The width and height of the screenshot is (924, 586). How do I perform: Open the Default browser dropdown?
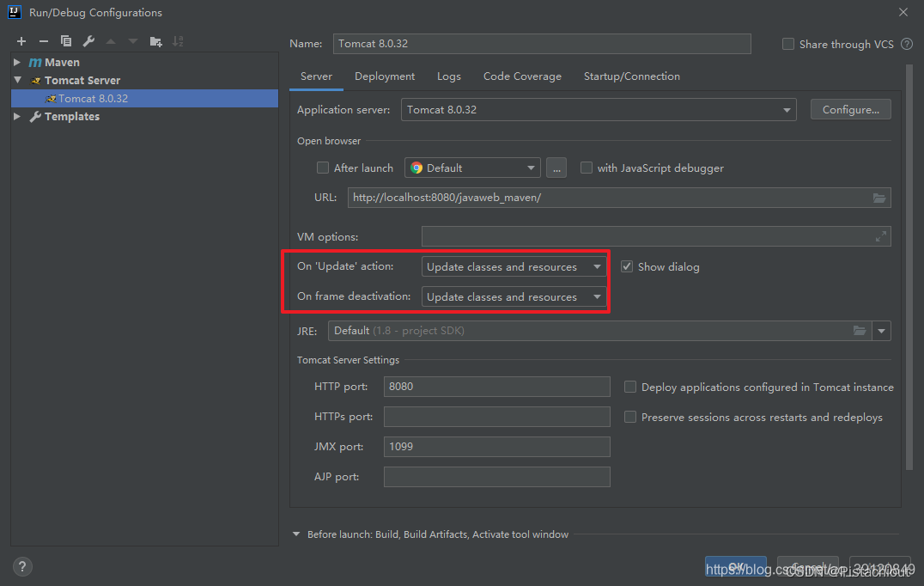(472, 168)
